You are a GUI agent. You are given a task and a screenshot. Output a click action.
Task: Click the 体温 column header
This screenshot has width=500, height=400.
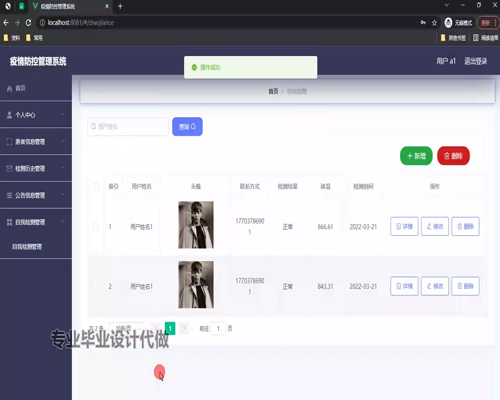coord(325,186)
